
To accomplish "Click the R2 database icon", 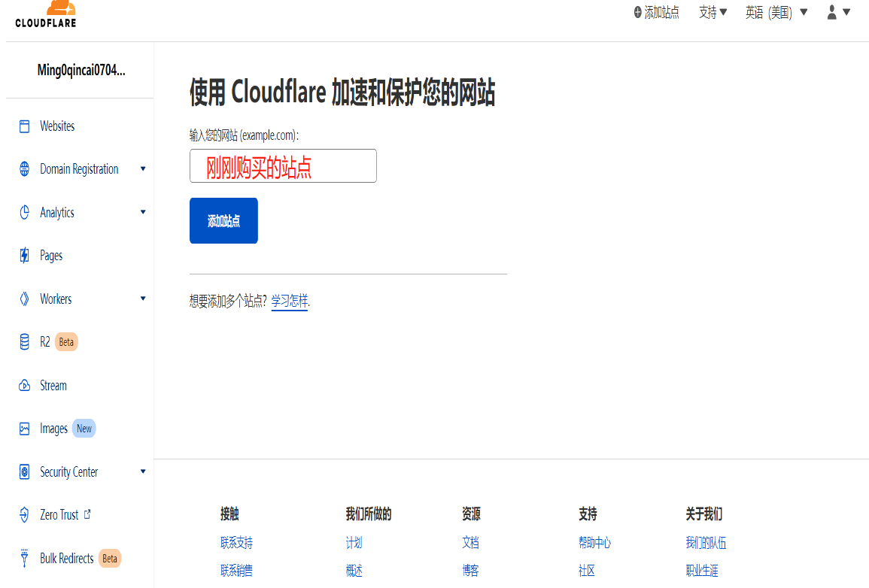I will tap(24, 342).
